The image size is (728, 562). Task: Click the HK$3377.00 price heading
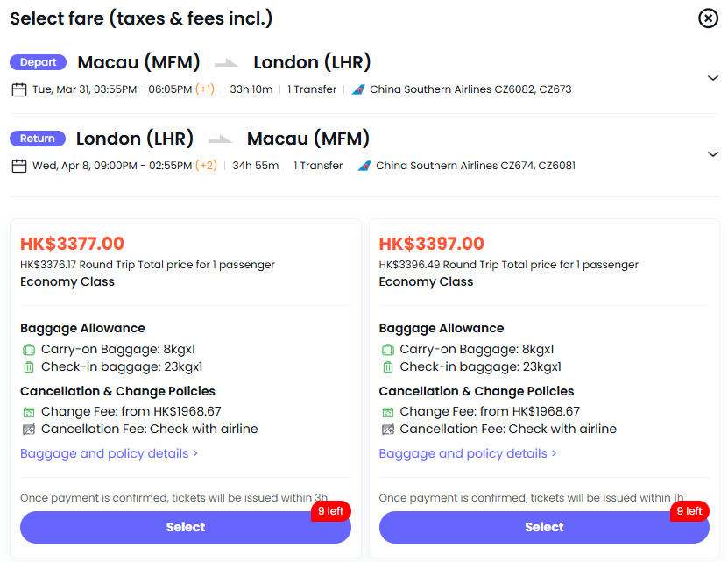72,244
